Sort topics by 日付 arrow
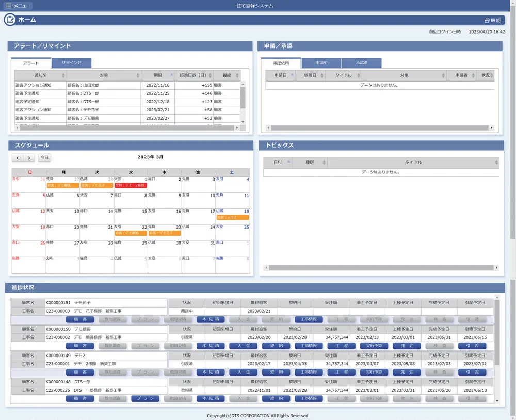 [x=288, y=161]
